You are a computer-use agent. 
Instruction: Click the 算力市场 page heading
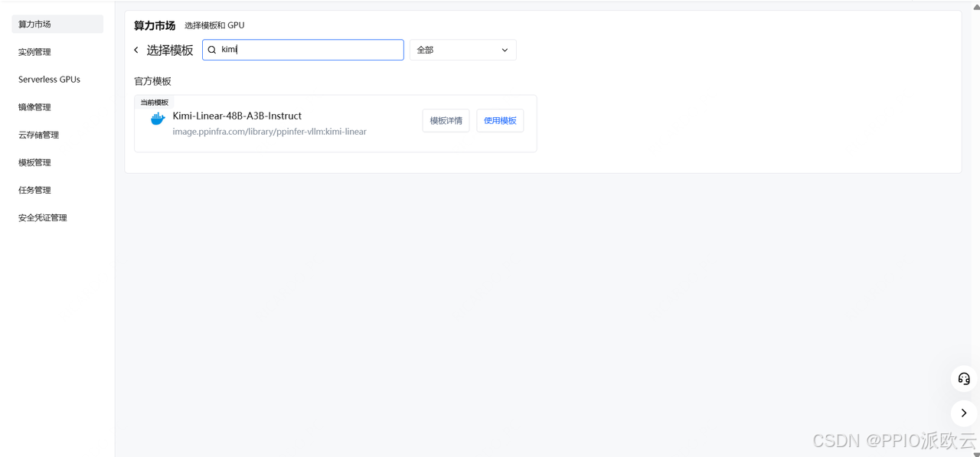pos(155,25)
